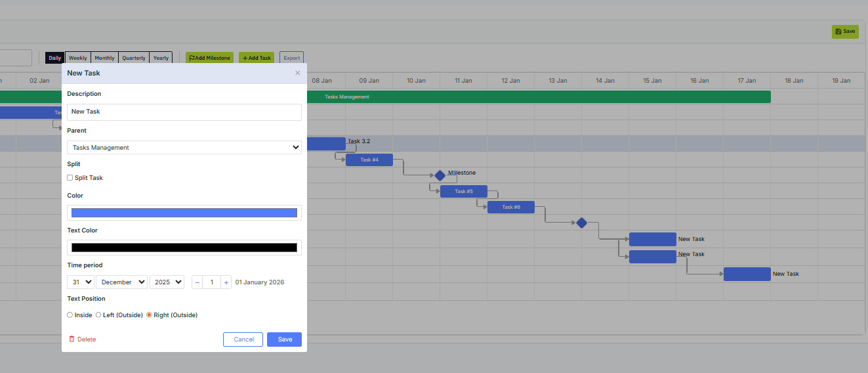868x373 pixels.
Task: Select the Milestone diamond marker
Action: (x=440, y=175)
